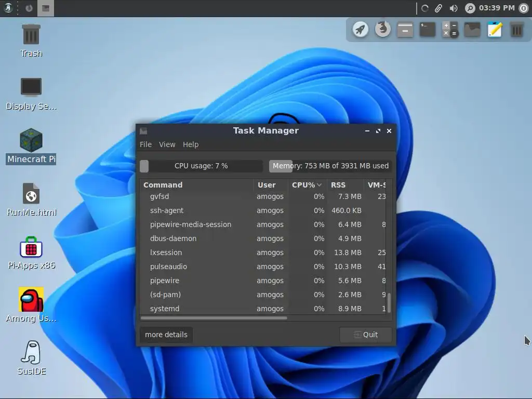Screen dimensions: 532x399
Task: Select the dbus-daemon process row
Action: tap(263, 238)
